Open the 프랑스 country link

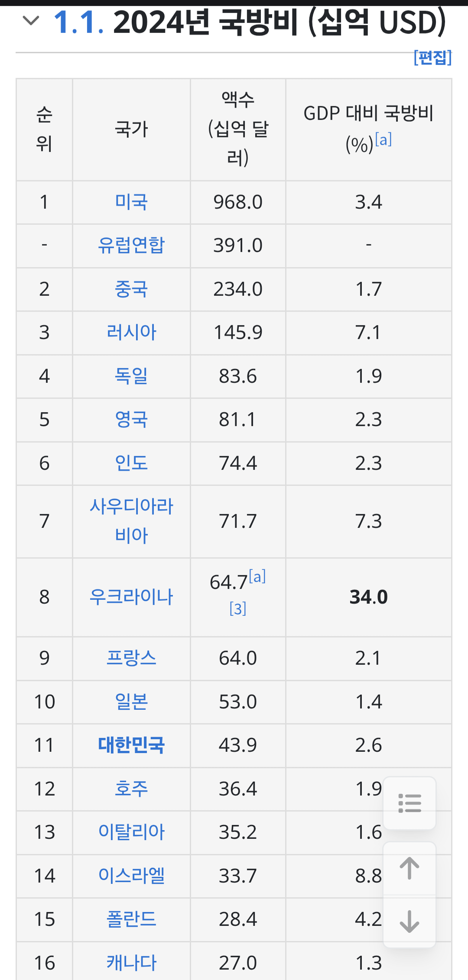[x=131, y=658]
